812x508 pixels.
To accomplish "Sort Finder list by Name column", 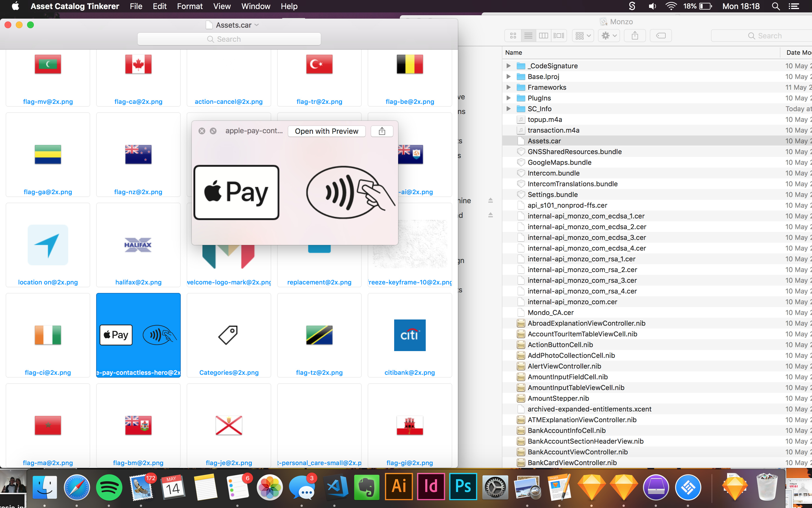I will (x=513, y=52).
